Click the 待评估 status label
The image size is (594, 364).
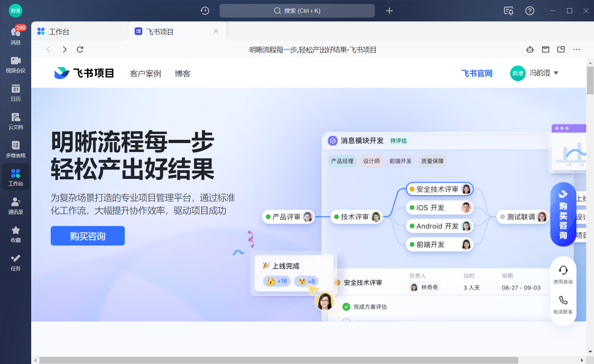(399, 141)
